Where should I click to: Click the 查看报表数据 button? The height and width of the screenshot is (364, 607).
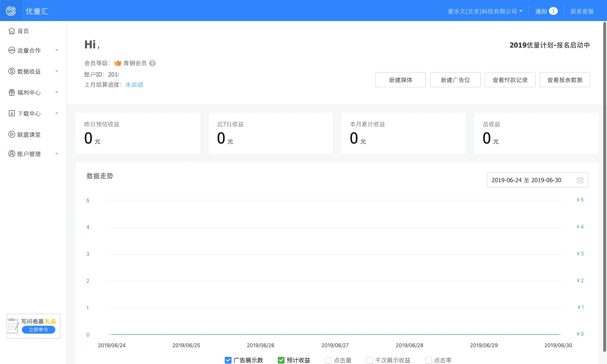(x=564, y=80)
